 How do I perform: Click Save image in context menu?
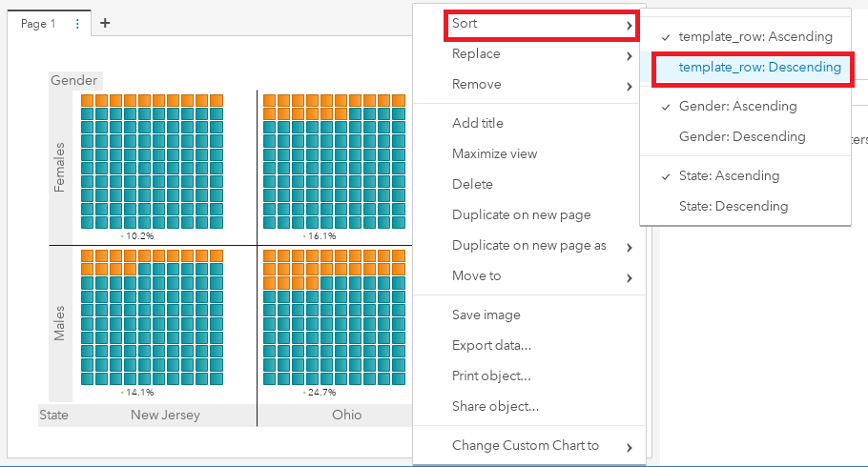click(x=486, y=315)
